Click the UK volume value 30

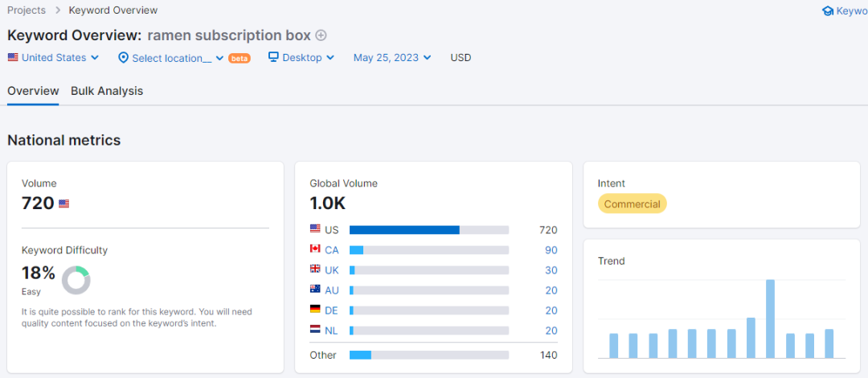[551, 270]
